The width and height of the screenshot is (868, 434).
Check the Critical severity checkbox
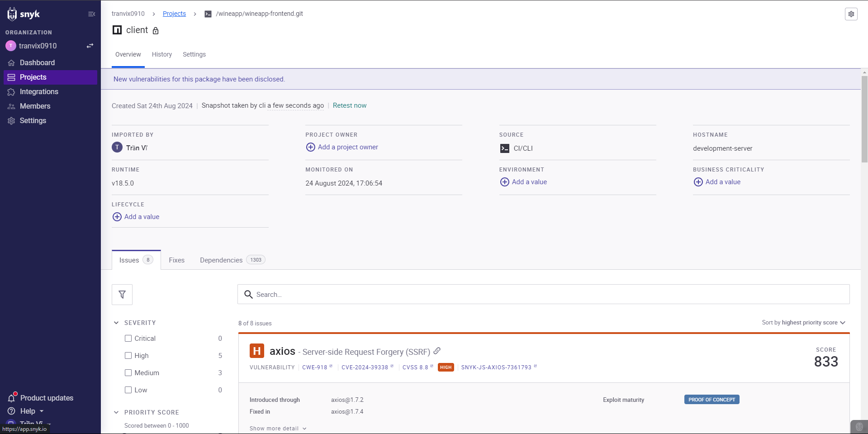(x=128, y=339)
